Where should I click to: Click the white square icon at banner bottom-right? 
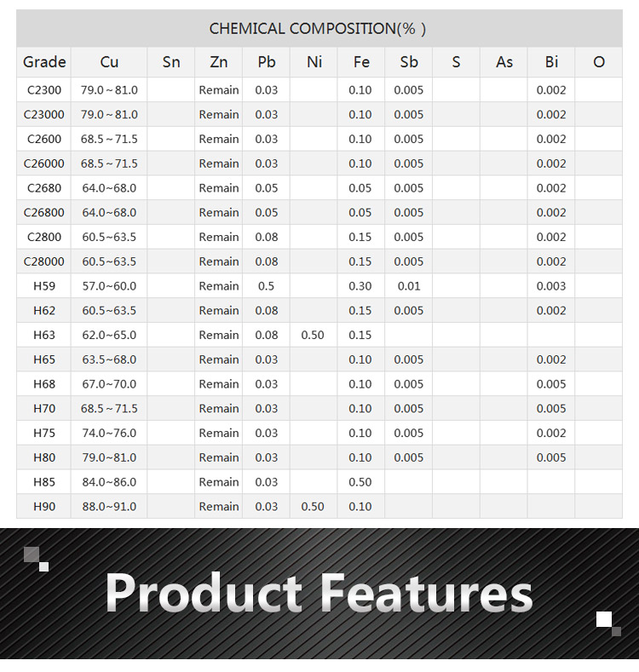(x=607, y=621)
